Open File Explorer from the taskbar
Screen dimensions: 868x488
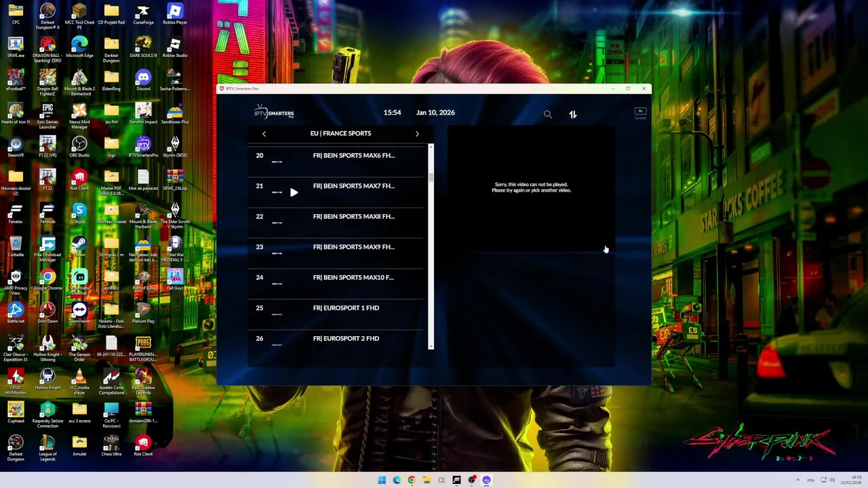click(x=427, y=480)
